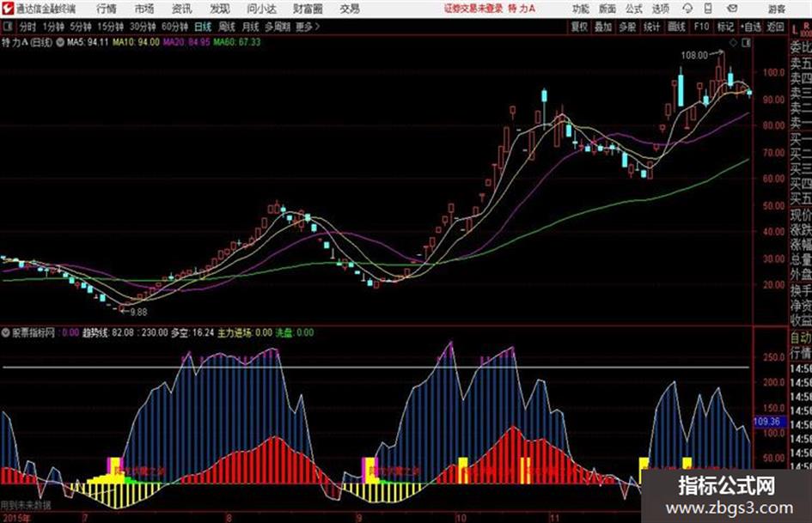This screenshot has height=523, width=812.
Task: Click the 证券交易未登录 login status
Action: click(x=473, y=9)
